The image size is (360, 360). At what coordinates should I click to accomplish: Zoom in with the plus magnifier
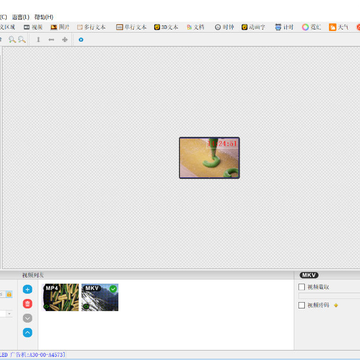[x=12, y=40]
